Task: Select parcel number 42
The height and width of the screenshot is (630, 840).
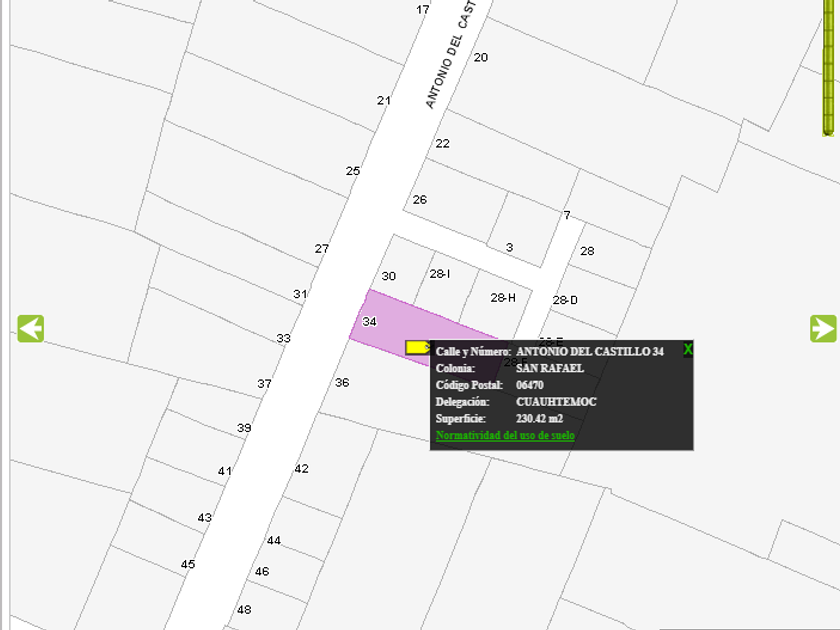Action: point(301,469)
